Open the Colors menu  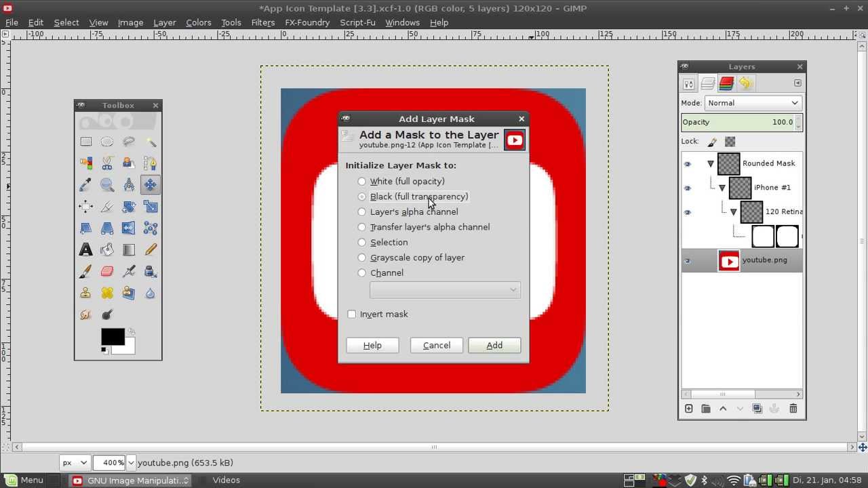[x=199, y=22]
